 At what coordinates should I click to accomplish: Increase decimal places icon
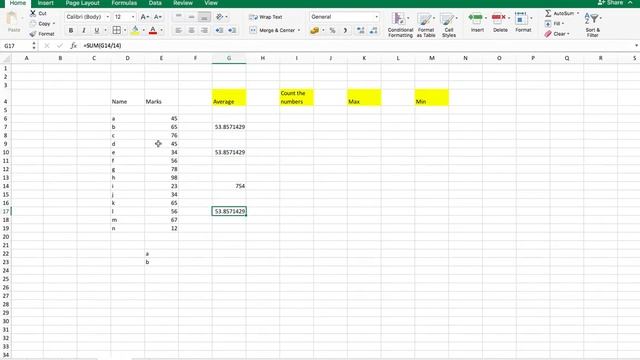click(x=360, y=30)
